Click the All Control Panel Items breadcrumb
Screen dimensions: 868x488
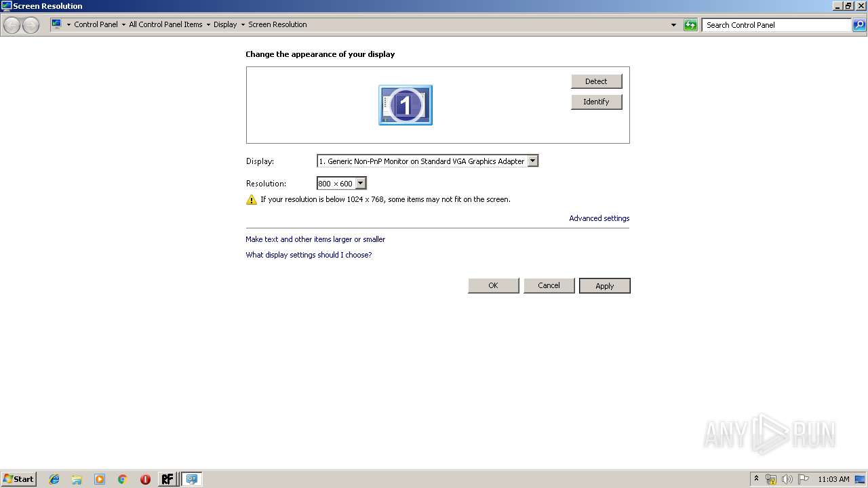(x=165, y=24)
